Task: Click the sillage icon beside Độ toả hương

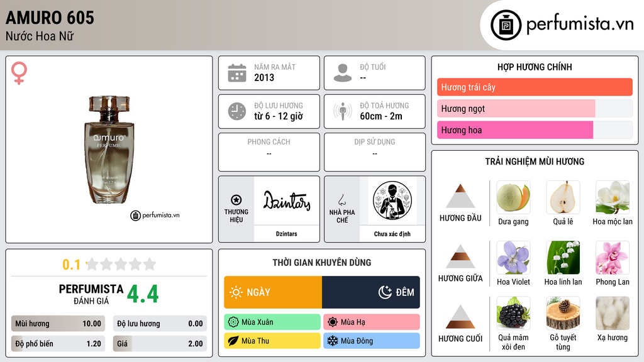Action: (x=343, y=111)
